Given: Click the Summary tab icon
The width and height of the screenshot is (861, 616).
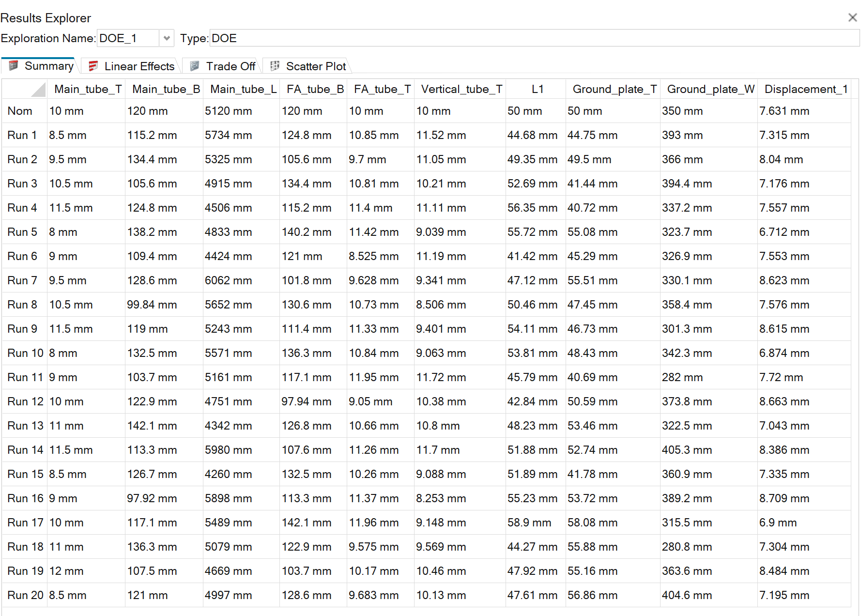Looking at the screenshot, I should pos(14,65).
